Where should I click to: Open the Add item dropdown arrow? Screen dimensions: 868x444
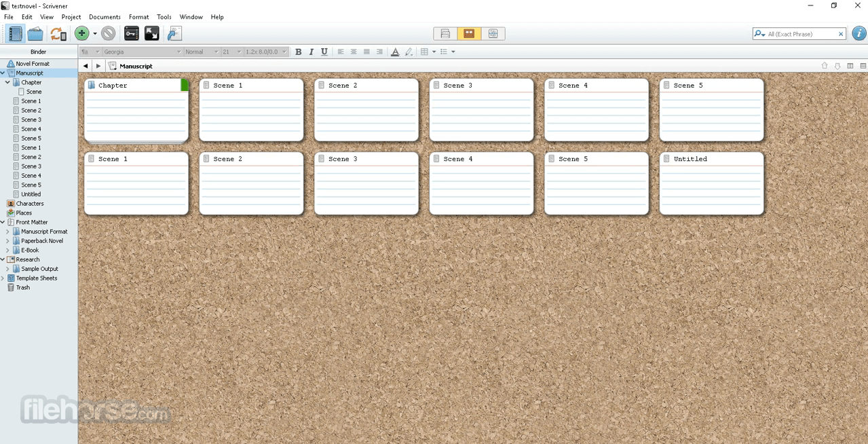point(95,33)
